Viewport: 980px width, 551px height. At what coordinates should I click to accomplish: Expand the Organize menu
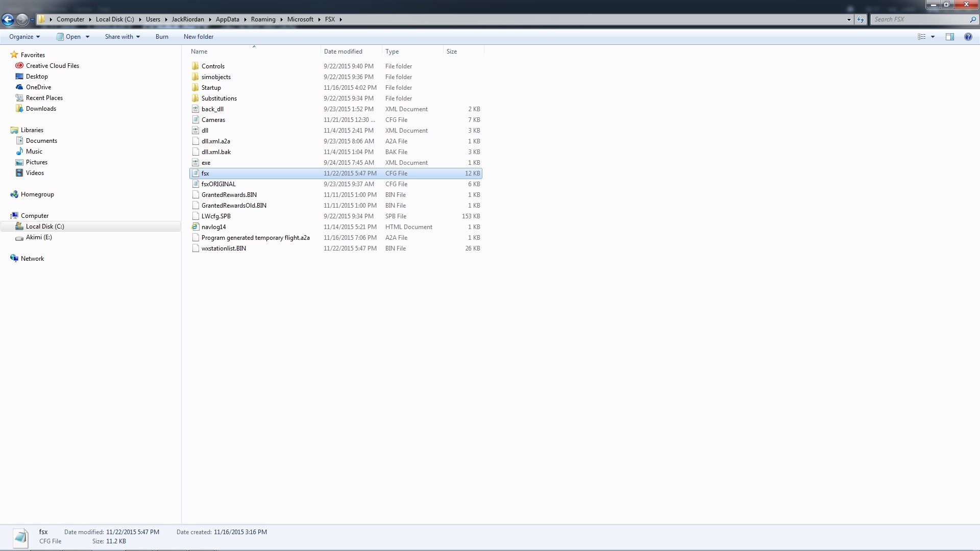pos(24,37)
